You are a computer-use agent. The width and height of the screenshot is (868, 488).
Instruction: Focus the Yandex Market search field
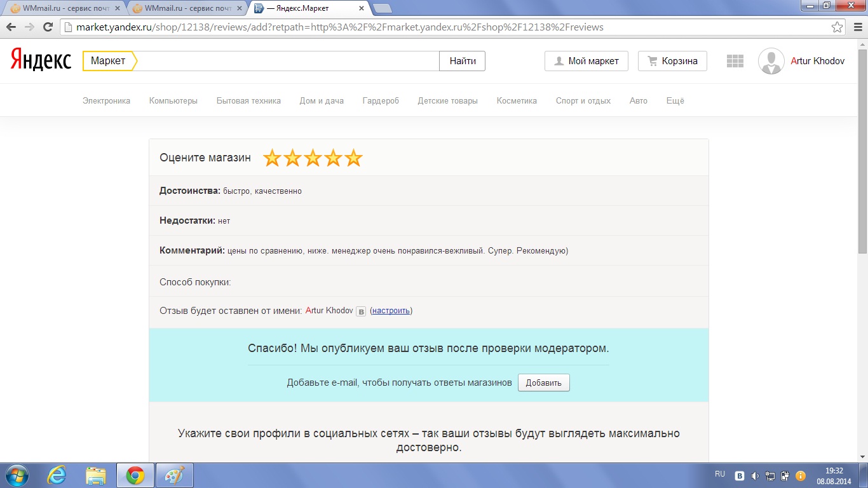[287, 61]
